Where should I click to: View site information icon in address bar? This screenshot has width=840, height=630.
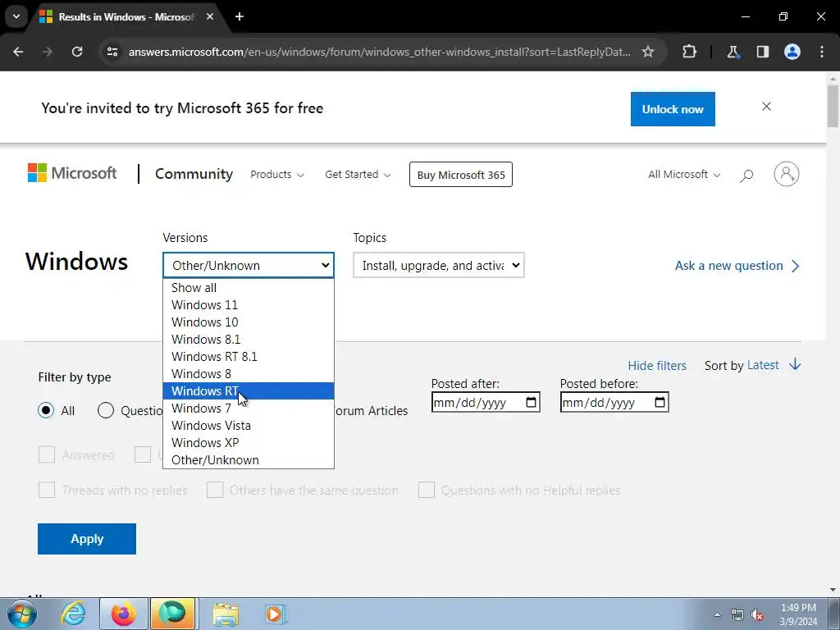112,52
